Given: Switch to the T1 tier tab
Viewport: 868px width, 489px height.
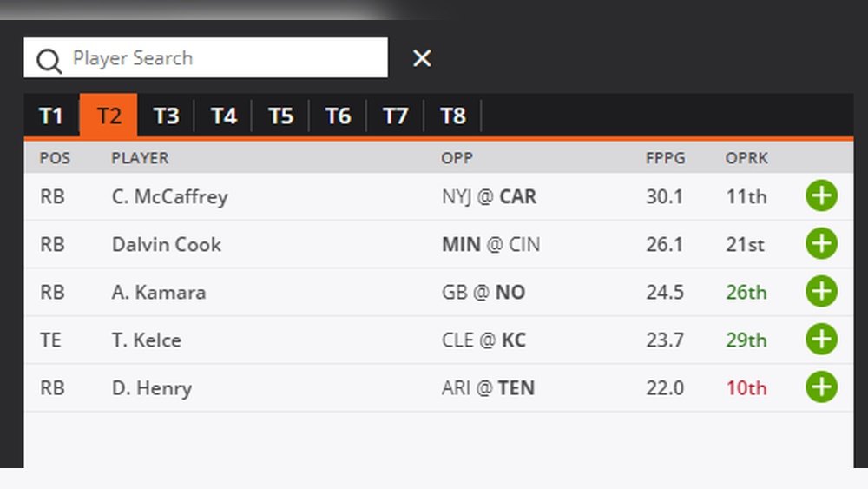Looking at the screenshot, I should [x=51, y=116].
